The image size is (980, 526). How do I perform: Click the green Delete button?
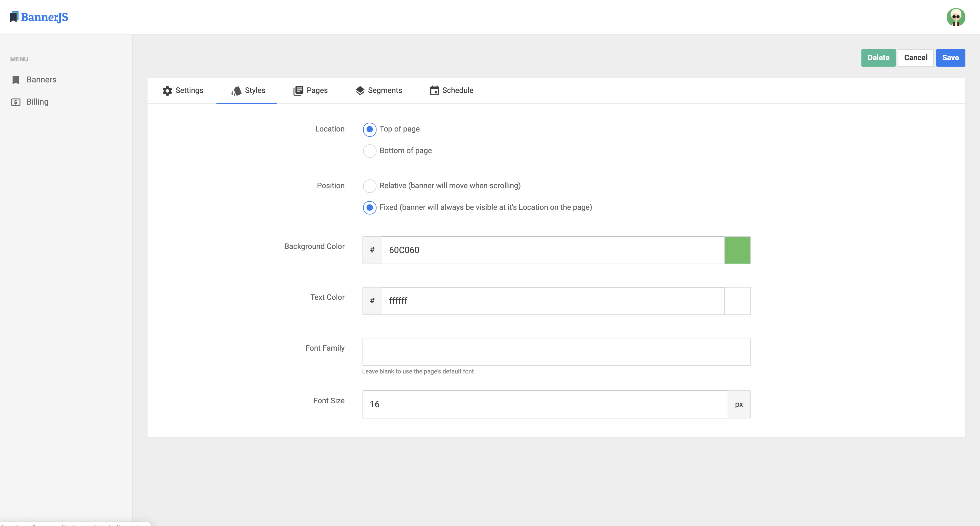coord(878,58)
